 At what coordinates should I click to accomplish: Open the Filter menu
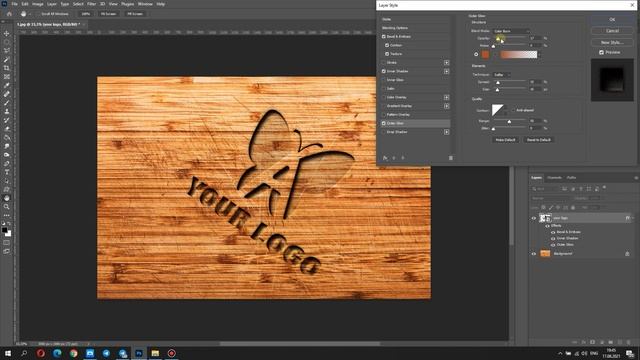pyautogui.click(x=91, y=4)
